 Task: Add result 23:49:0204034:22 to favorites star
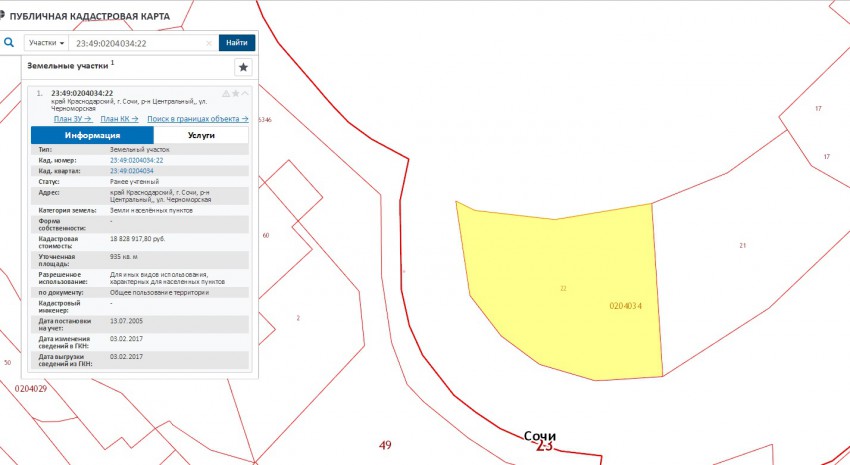coord(235,93)
